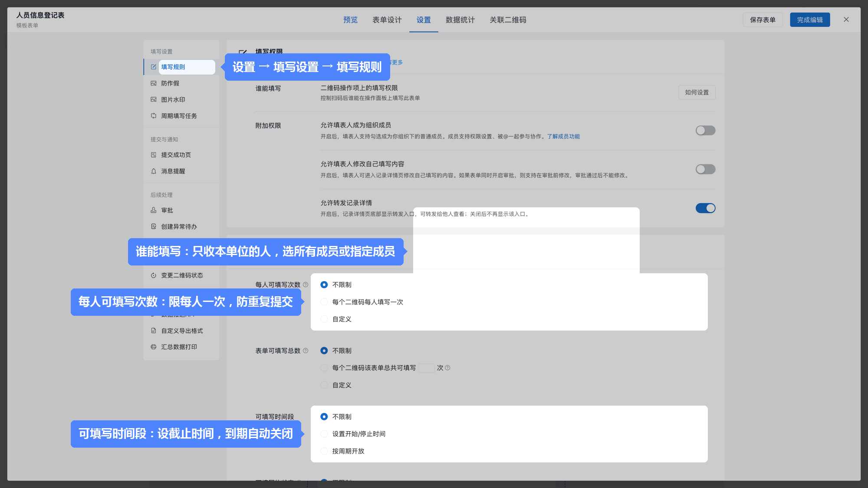Click the 汇总数据打印 printer icon

click(154, 347)
